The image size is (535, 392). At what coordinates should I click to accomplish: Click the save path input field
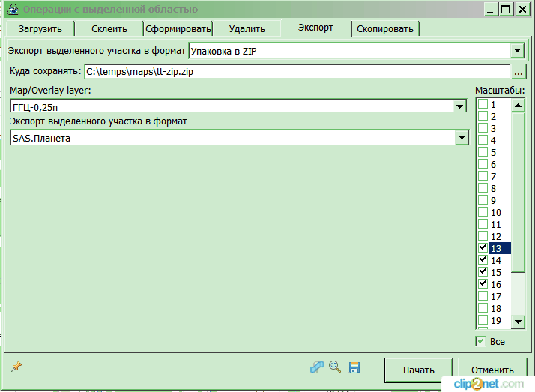(296, 72)
